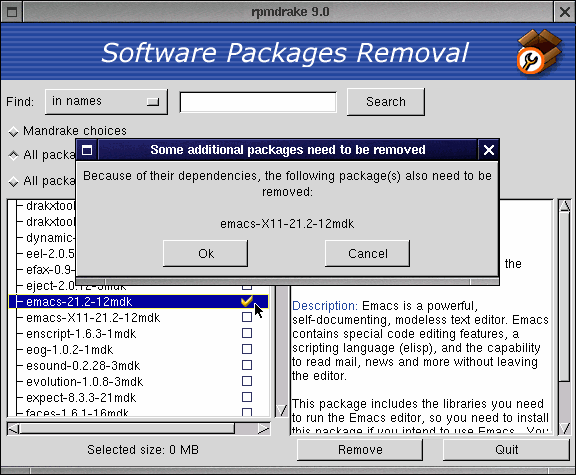Open the rpmdrake window menu icon
This screenshot has height=475, width=576.
pyautogui.click(x=12, y=12)
